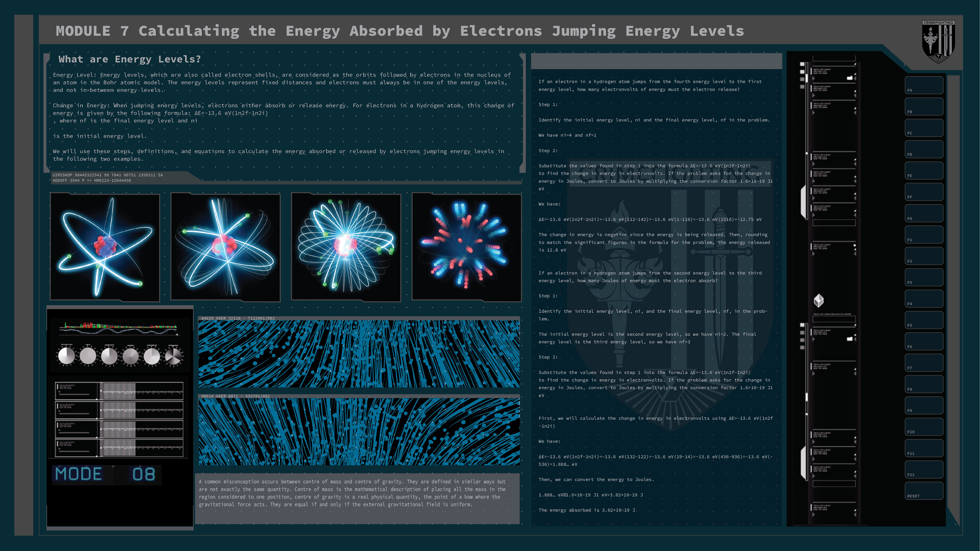Toggle top white square in upper list

(x=802, y=64)
